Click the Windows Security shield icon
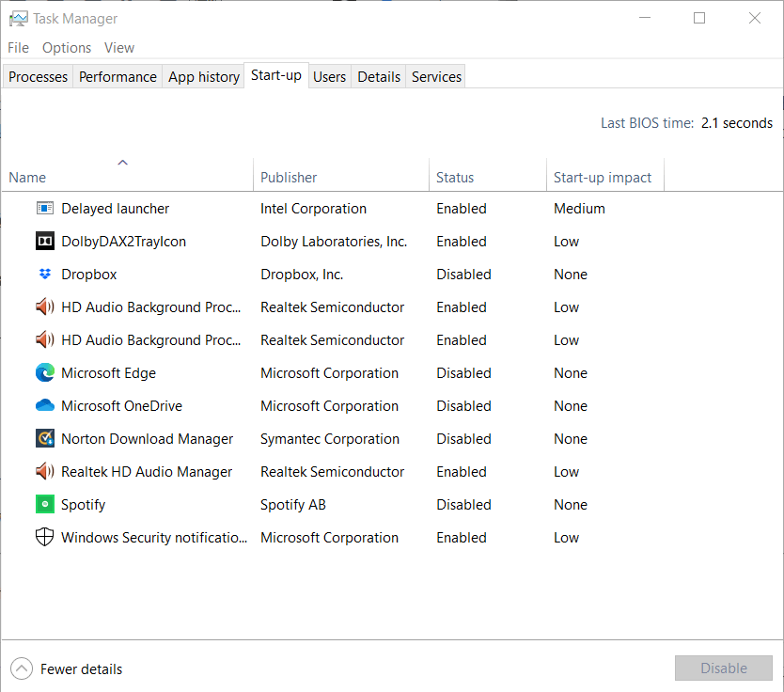 (45, 537)
